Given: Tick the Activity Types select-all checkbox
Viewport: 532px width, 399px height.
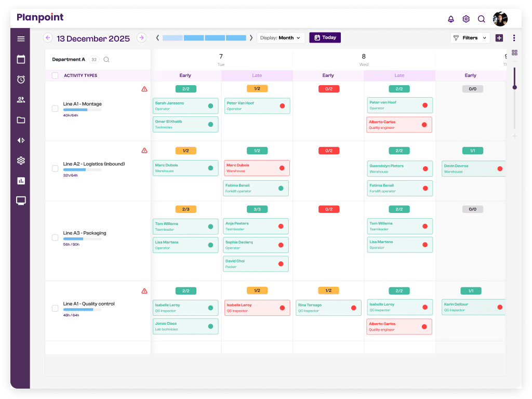Looking at the screenshot, I should tap(55, 76).
